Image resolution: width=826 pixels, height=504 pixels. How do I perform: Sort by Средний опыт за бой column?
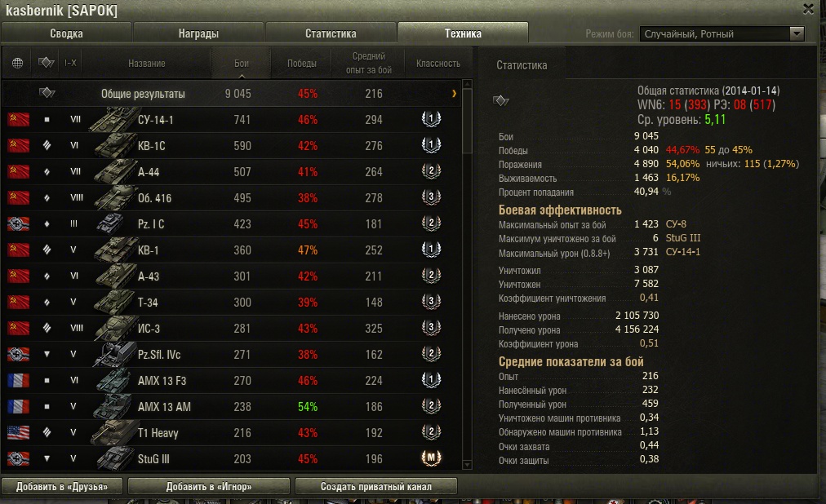[x=369, y=63]
